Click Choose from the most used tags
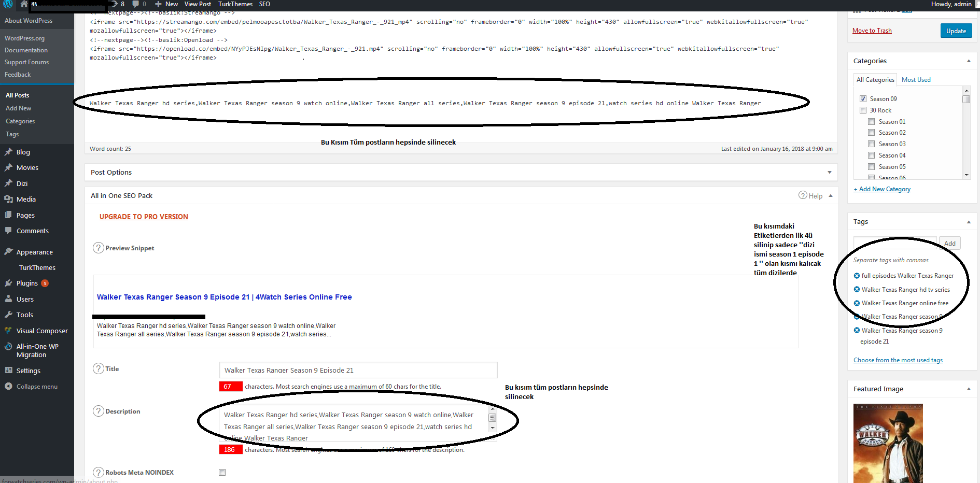 898,360
